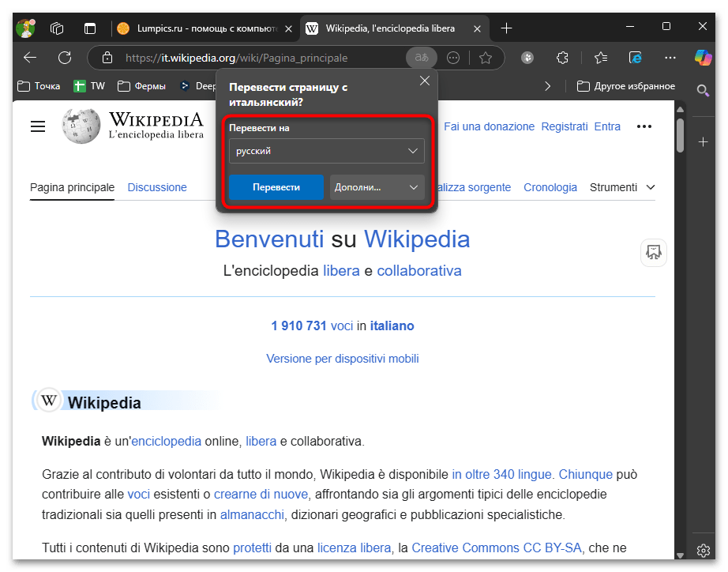The image size is (728, 572).
Task: Show more favorites bar items chevron
Action: 548,86
